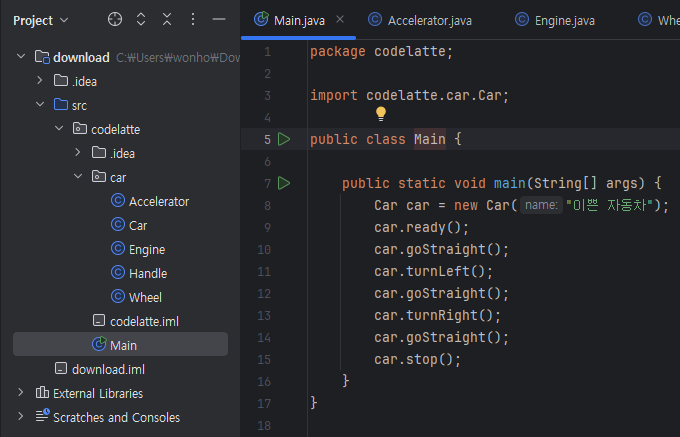680x437 pixels.
Task: Click the download module folder icon
Action: click(42, 57)
